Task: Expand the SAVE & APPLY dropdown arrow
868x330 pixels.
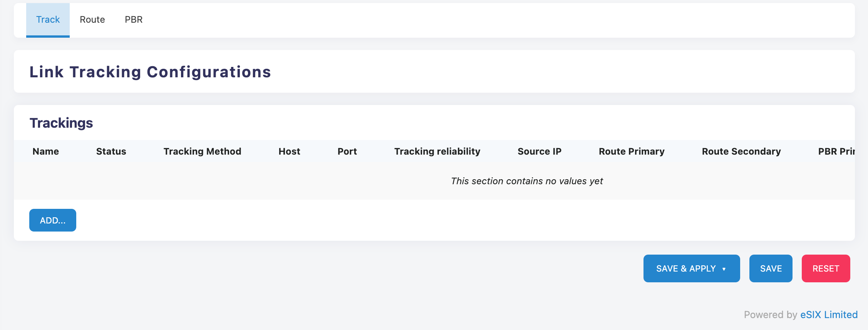Action: (x=724, y=269)
